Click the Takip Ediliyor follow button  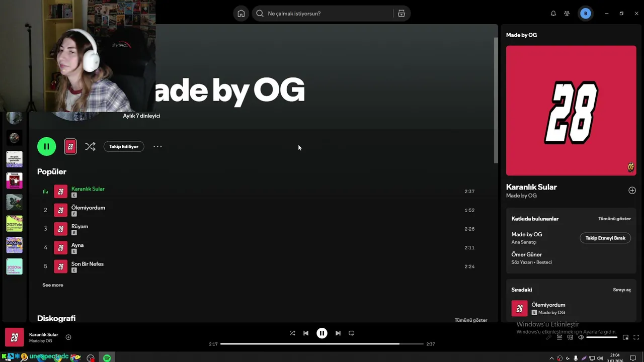click(x=124, y=146)
